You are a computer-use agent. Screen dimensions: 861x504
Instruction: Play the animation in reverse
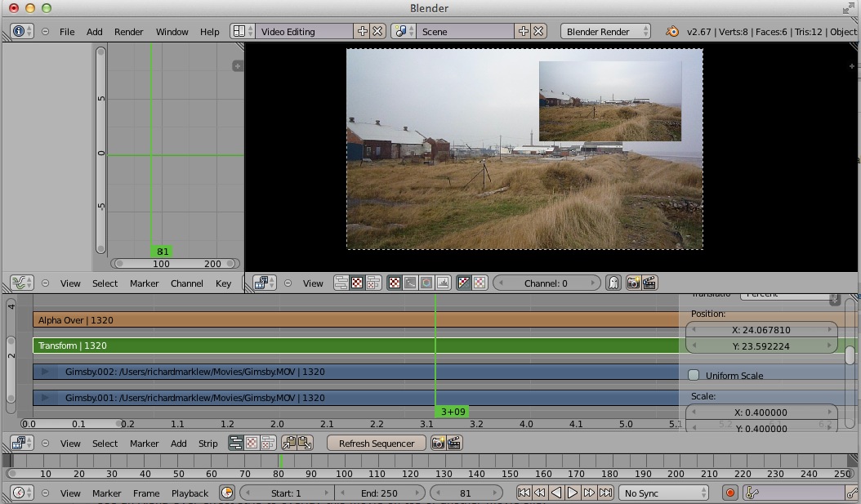[556, 493]
